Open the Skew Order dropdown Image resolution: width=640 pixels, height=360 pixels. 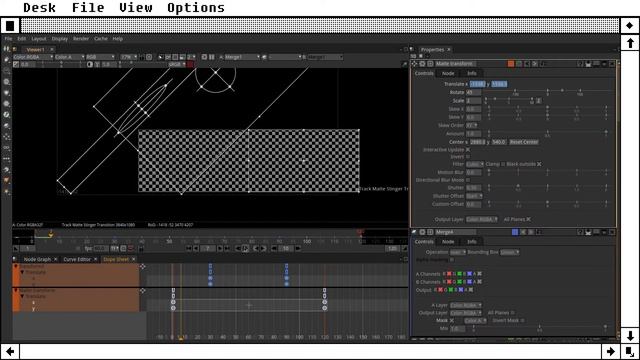(x=472, y=125)
